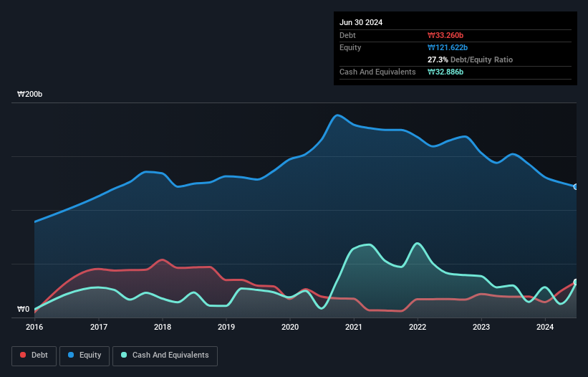Select the 2019 x-axis label
Screen dimensions: 588x377
226,327
